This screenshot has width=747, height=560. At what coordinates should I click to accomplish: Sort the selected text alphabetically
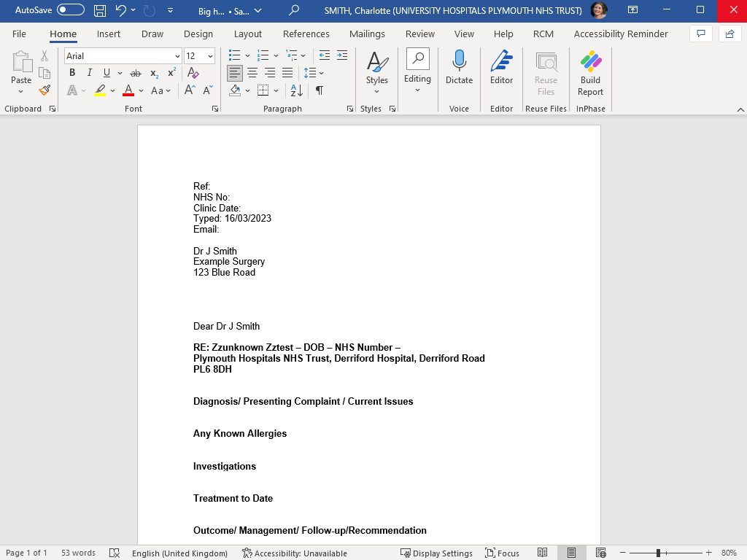pos(296,90)
